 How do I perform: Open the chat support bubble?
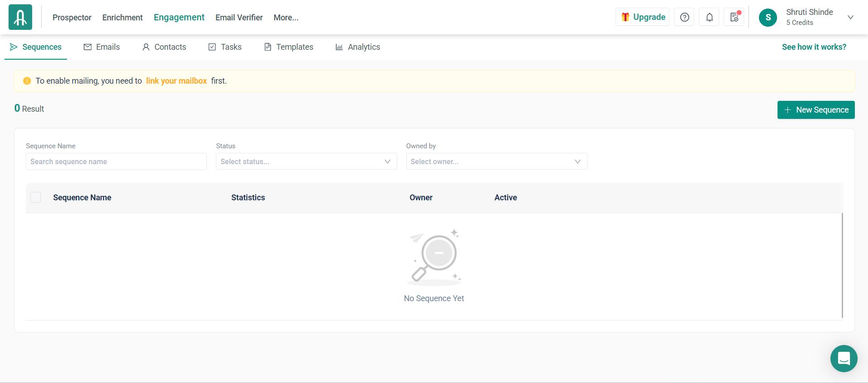tap(844, 359)
